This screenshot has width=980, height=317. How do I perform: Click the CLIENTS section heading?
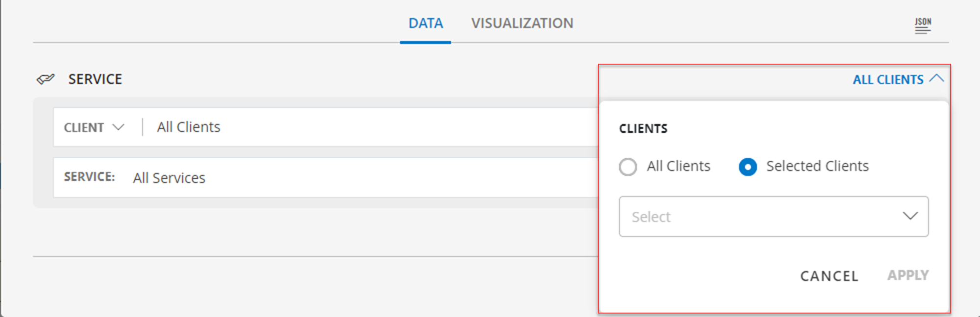(x=643, y=128)
